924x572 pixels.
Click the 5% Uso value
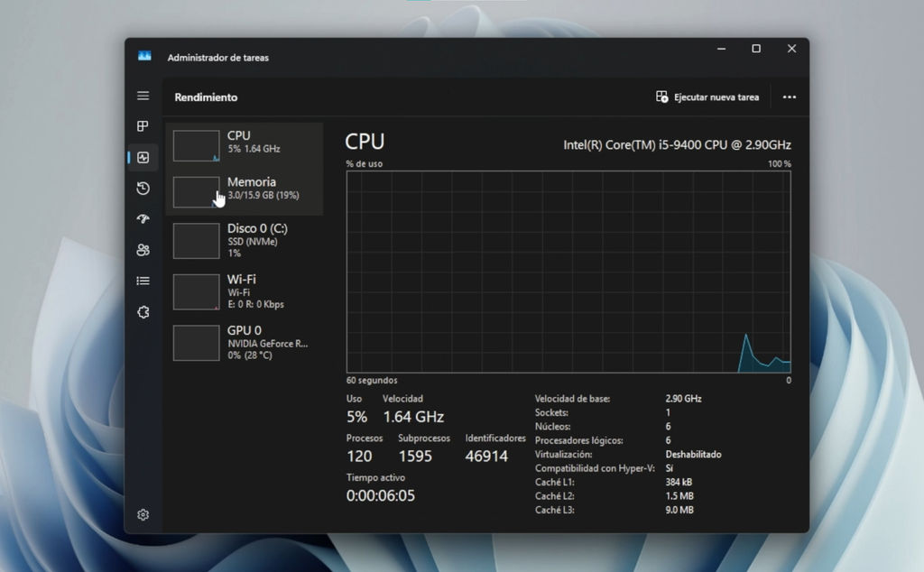(x=356, y=417)
